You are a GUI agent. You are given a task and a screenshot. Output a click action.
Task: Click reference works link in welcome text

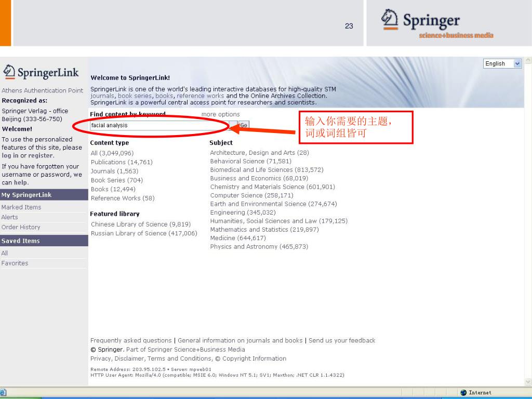pyautogui.click(x=200, y=96)
